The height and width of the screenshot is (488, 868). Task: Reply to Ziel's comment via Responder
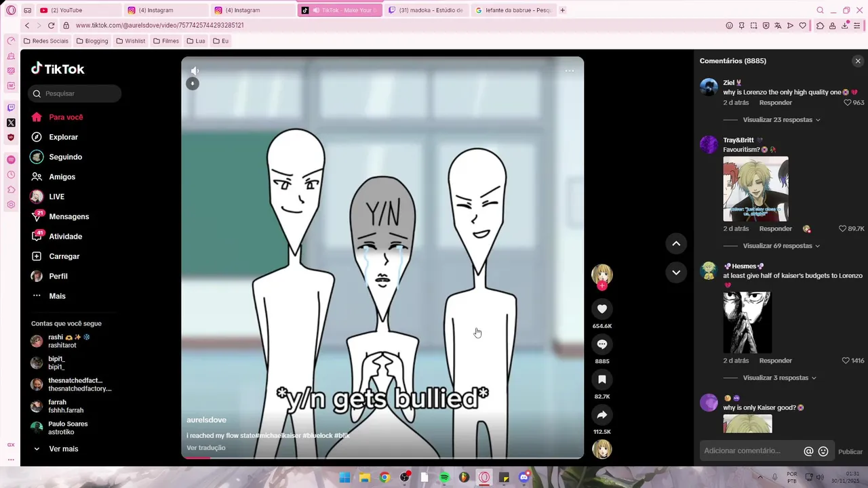[775, 103]
